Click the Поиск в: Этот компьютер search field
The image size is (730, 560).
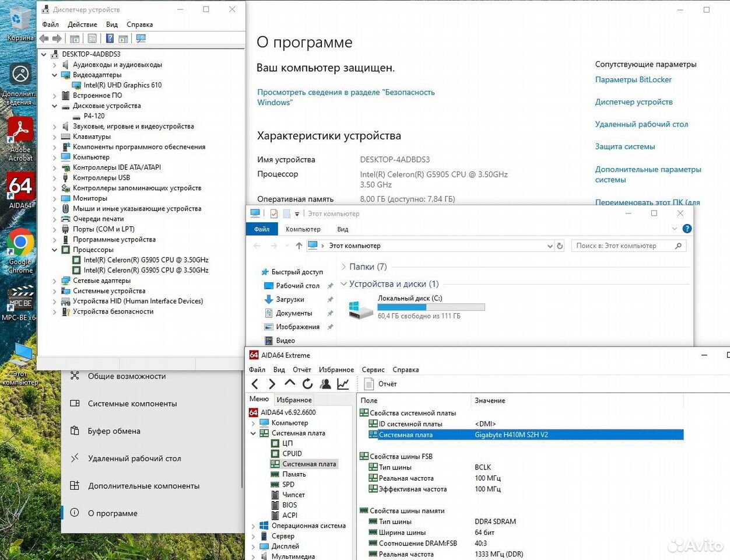(x=629, y=246)
